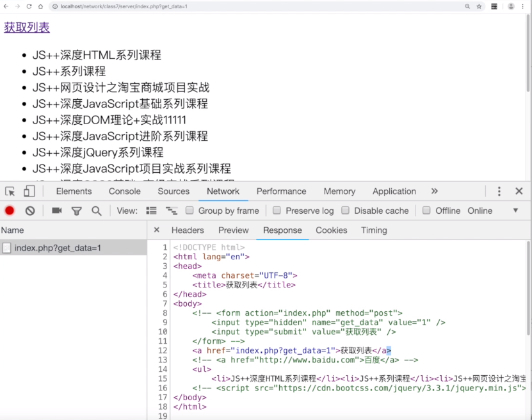This screenshot has height=420, width=532.
Task: Capture screenshots with the camera icon
Action: coord(57,211)
